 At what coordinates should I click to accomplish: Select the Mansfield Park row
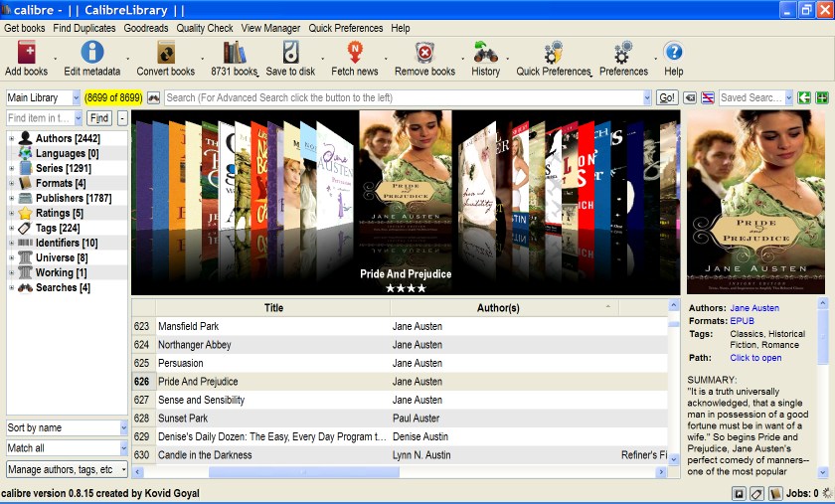[400, 327]
